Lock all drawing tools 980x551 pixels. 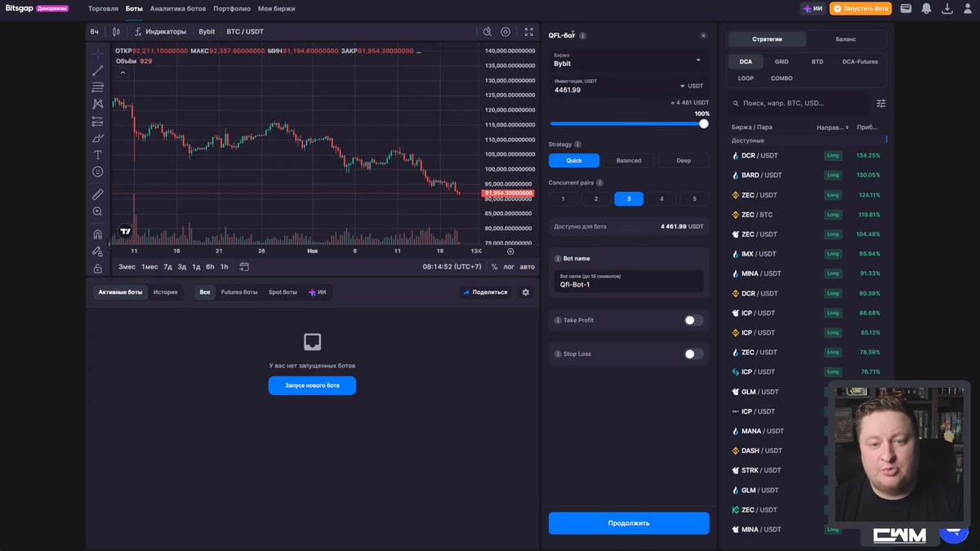(x=98, y=269)
